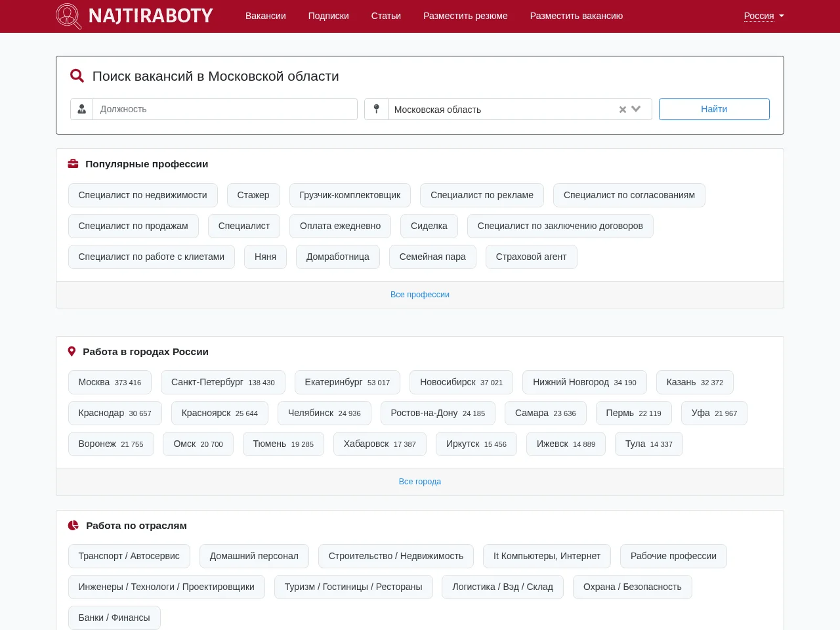This screenshot has width=840, height=630.
Task: Go to Разместить вакансию
Action: [576, 16]
